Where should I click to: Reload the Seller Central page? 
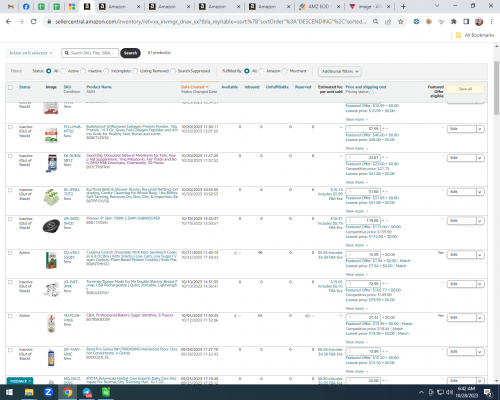tap(33, 22)
